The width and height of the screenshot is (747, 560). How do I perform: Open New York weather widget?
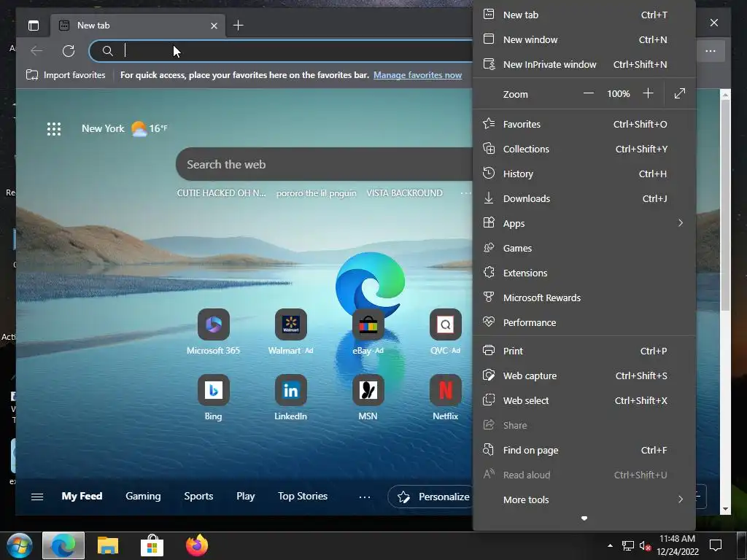pyautogui.click(x=125, y=128)
